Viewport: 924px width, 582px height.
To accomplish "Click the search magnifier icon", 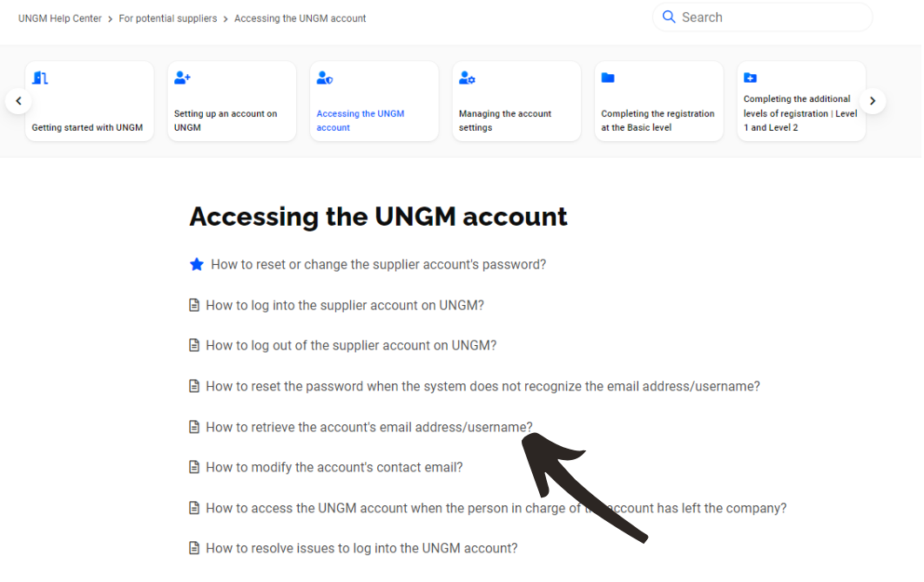I will (x=668, y=17).
